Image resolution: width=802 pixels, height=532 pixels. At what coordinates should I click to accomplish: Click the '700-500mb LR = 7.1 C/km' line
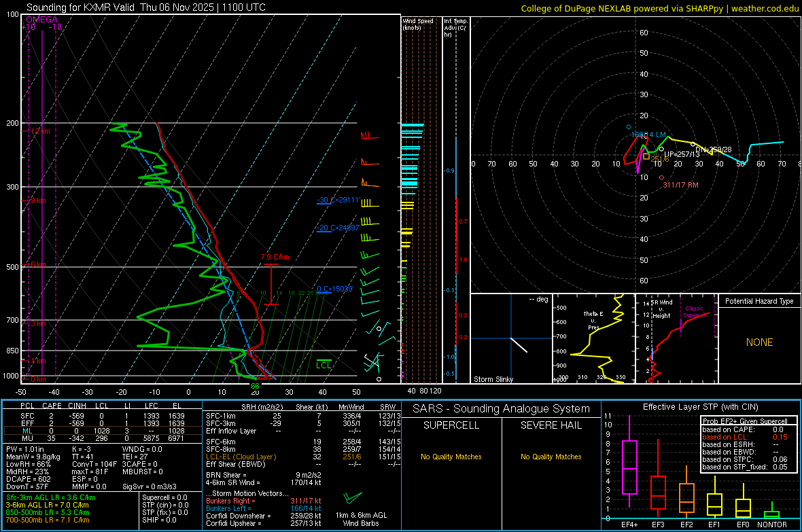(48, 520)
